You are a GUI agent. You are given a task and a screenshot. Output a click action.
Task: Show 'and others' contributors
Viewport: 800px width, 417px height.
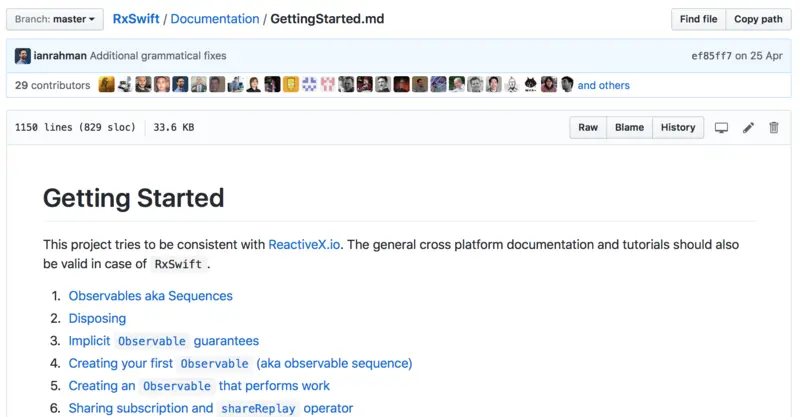coord(604,85)
